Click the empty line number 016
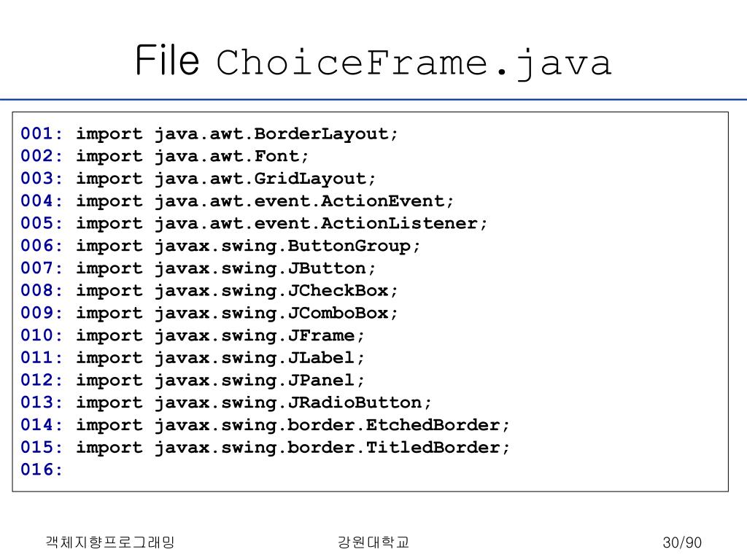 pos(42,470)
